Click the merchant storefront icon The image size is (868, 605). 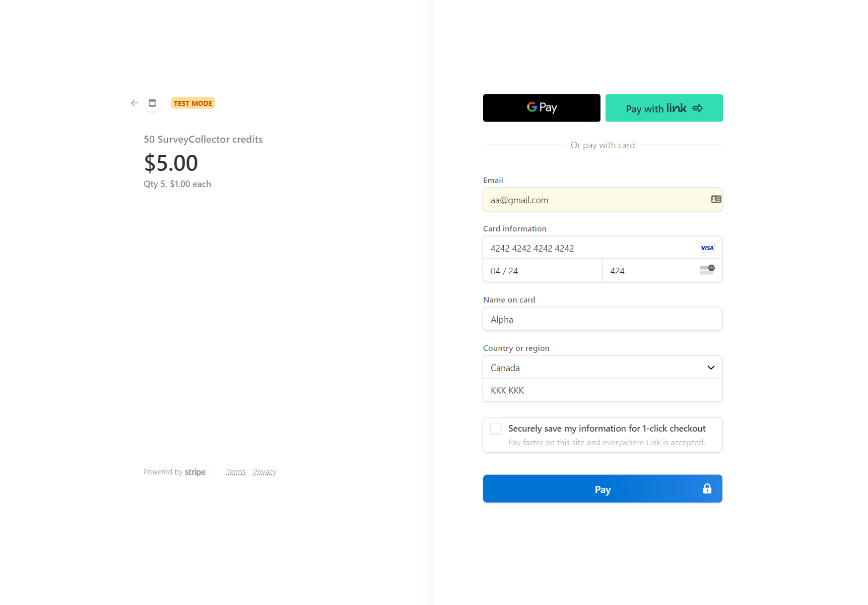coord(152,103)
